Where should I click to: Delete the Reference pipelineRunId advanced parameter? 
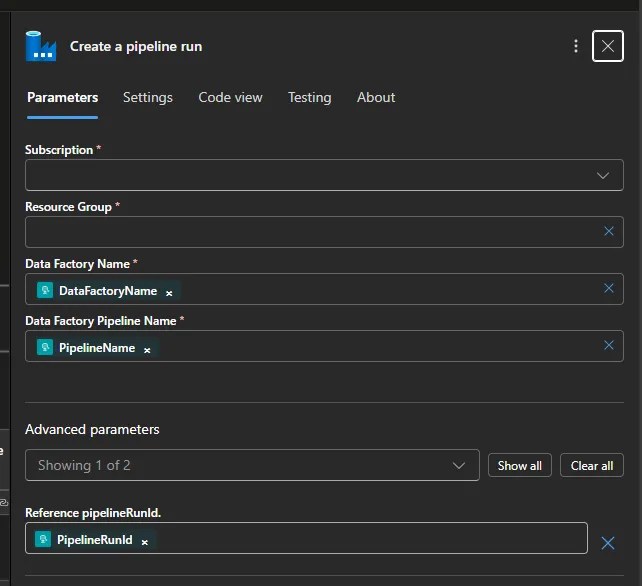[607, 543]
